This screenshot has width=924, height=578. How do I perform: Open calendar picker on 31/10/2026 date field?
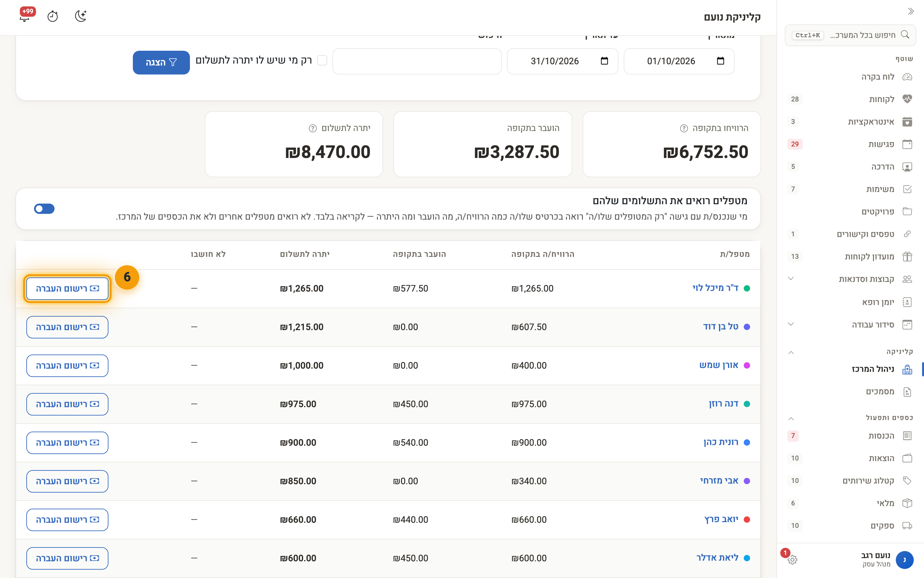[x=604, y=61]
